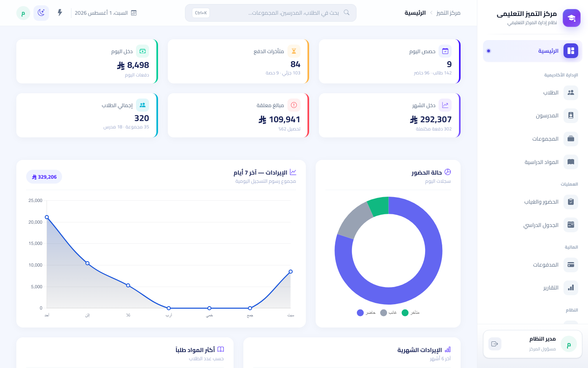Select the أحد data point on revenue chart
The image size is (588, 368).
pos(47,217)
